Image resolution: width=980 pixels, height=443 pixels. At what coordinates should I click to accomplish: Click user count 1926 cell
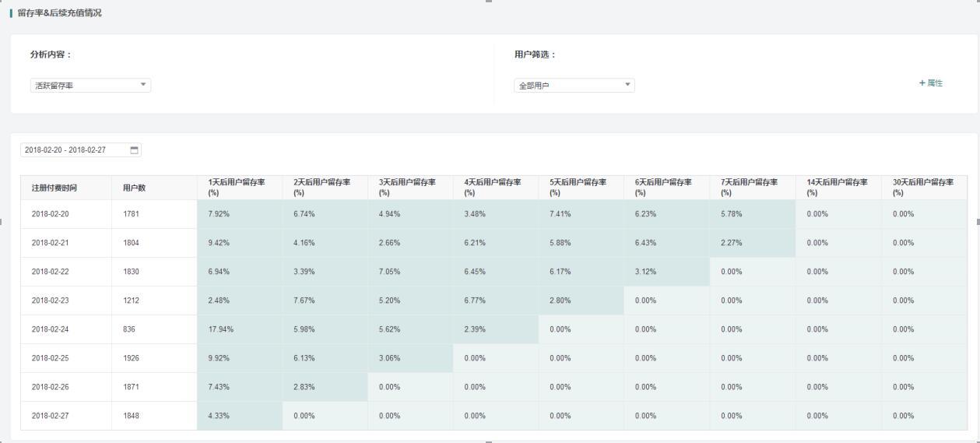coord(132,358)
